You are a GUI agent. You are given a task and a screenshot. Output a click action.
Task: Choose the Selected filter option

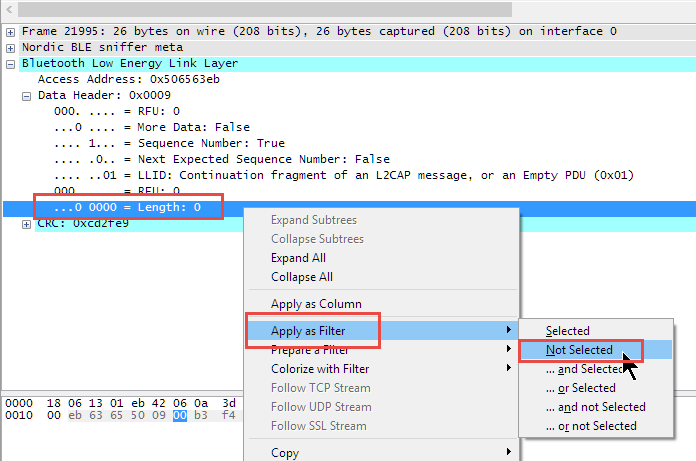(x=567, y=331)
